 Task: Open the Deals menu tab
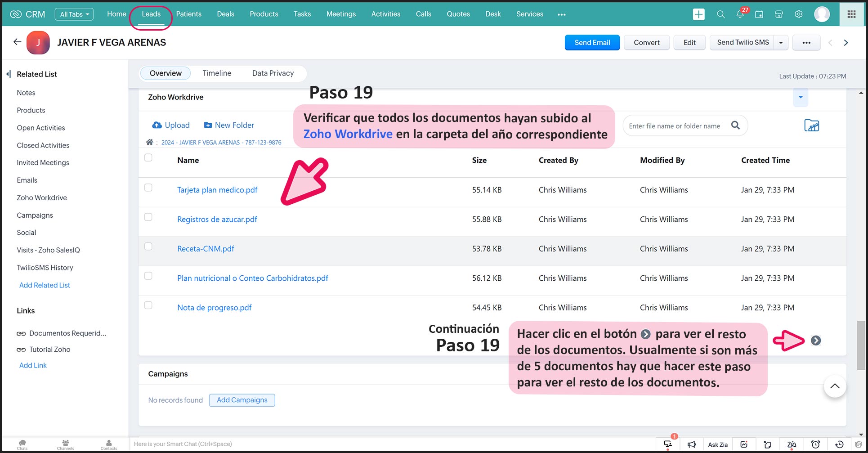pyautogui.click(x=225, y=14)
